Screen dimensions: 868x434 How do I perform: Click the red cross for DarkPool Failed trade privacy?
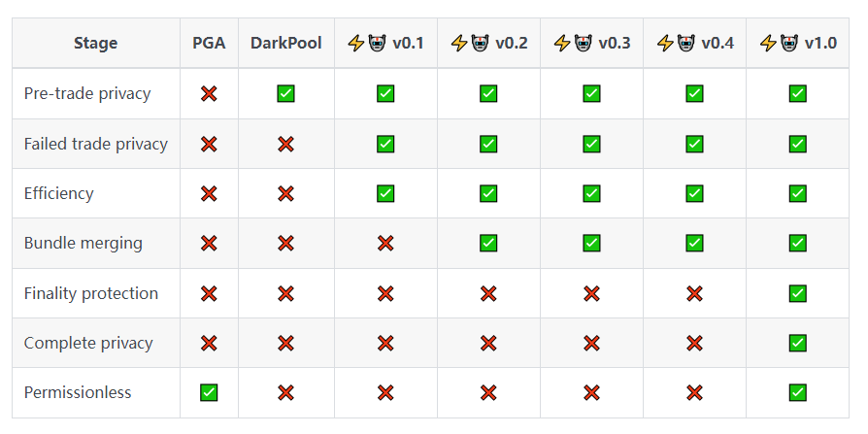(x=285, y=144)
